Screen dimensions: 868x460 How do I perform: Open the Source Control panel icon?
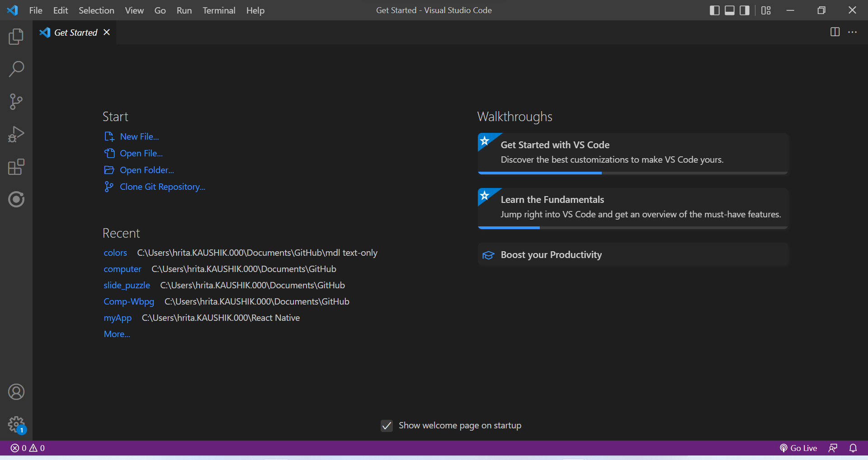pyautogui.click(x=16, y=101)
